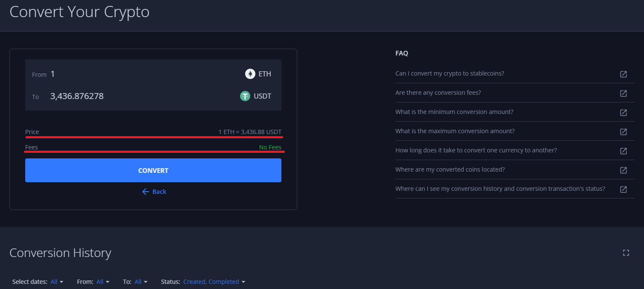Click the ETH coin icon

pyautogui.click(x=250, y=74)
